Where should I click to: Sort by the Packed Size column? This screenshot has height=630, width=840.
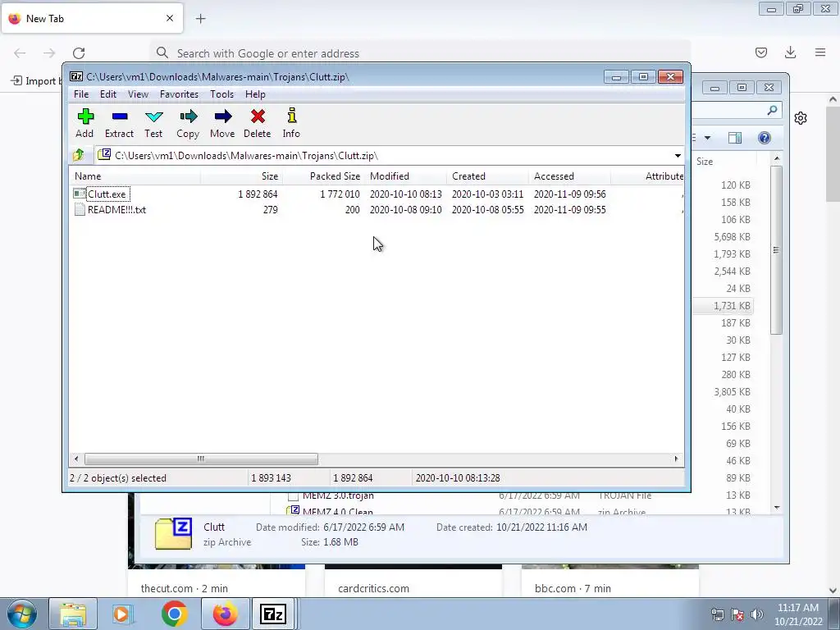[x=323, y=176]
